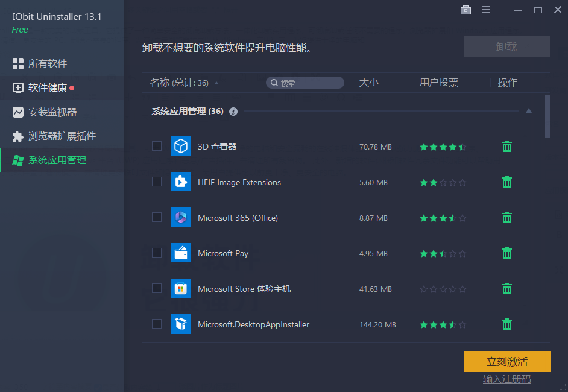
Task: Click the 用户投票 column header
Action: (x=439, y=83)
